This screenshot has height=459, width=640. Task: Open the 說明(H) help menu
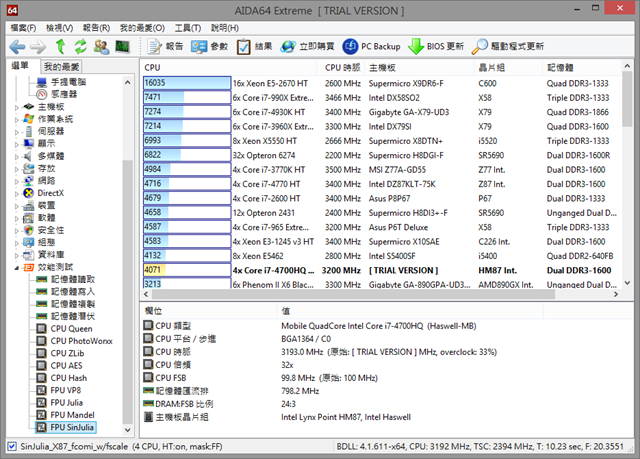(x=225, y=28)
